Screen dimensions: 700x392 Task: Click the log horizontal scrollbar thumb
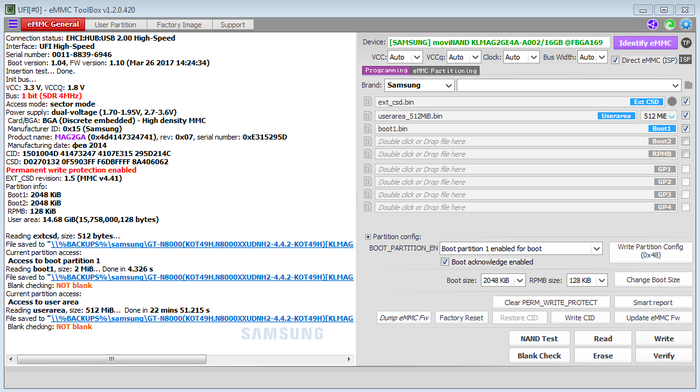tap(112, 359)
